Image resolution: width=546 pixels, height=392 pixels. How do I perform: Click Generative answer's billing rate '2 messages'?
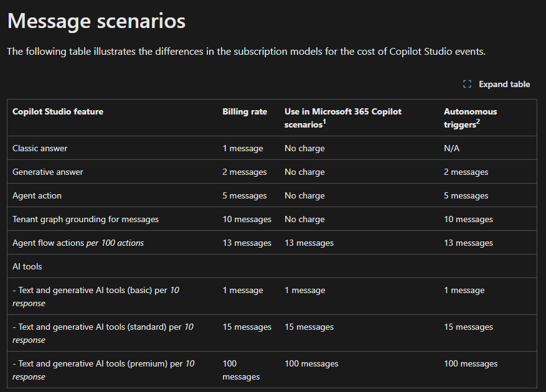click(x=245, y=172)
